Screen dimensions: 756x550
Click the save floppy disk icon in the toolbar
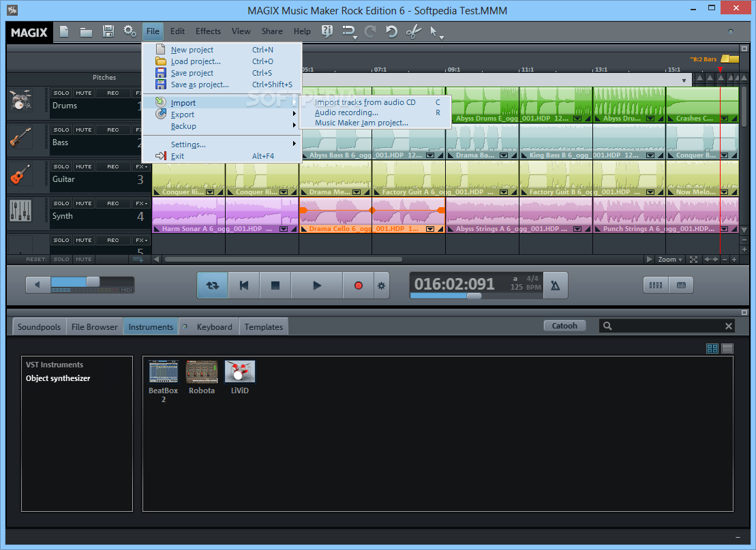[x=108, y=32]
